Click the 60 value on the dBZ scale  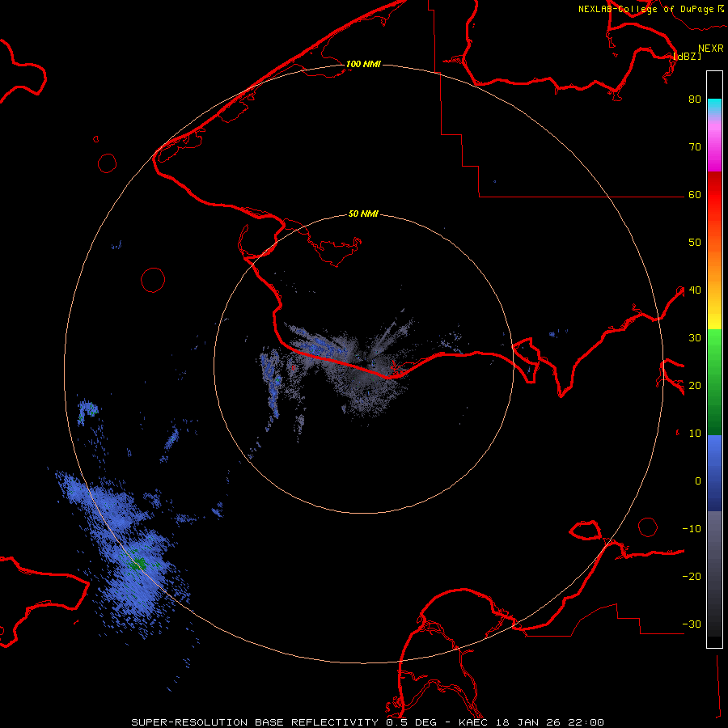tap(695, 195)
